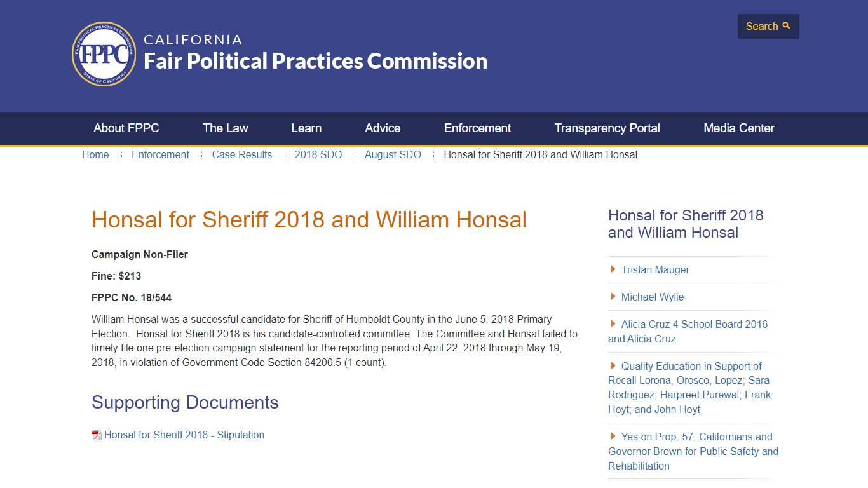Open The Law menu
The image size is (868, 488).
226,128
